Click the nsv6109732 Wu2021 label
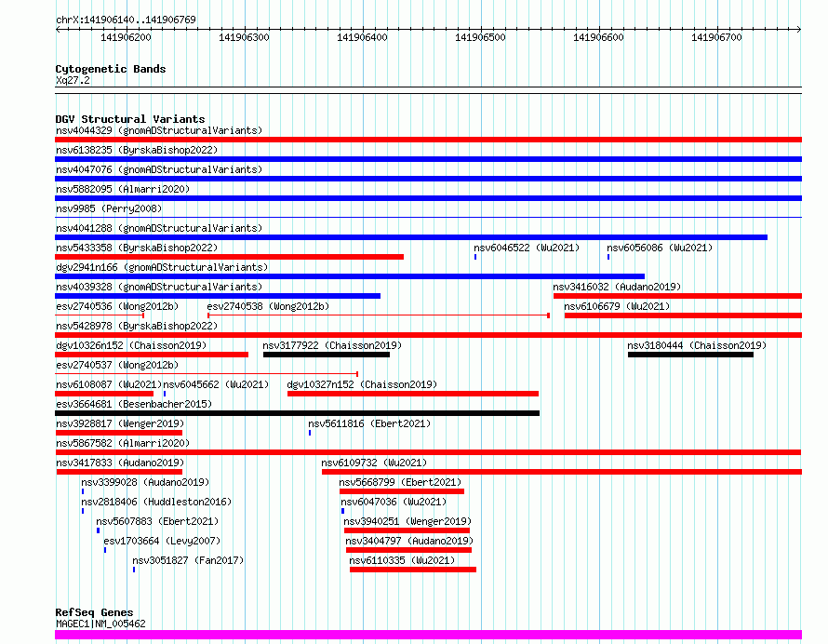Viewport: 828px width, 644px height. click(374, 463)
